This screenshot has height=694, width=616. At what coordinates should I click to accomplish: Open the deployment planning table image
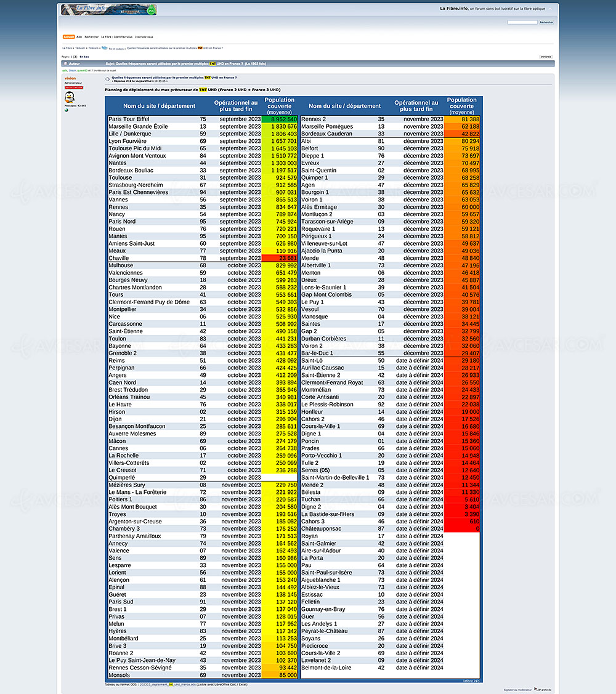pyautogui.click(x=294, y=388)
